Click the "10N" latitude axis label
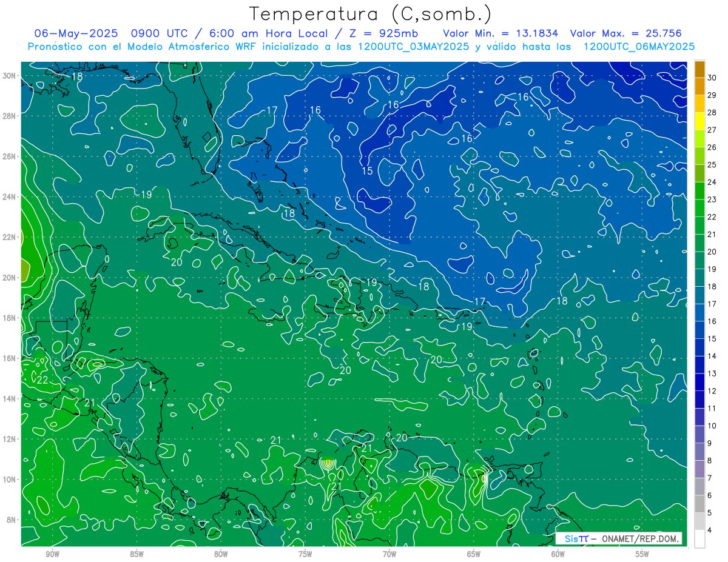The width and height of the screenshot is (728, 562). [x=10, y=479]
